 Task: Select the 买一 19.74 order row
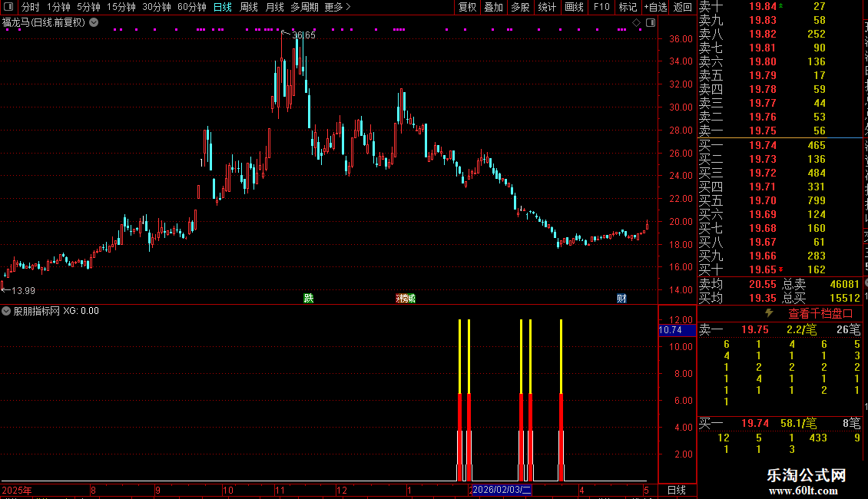point(780,145)
